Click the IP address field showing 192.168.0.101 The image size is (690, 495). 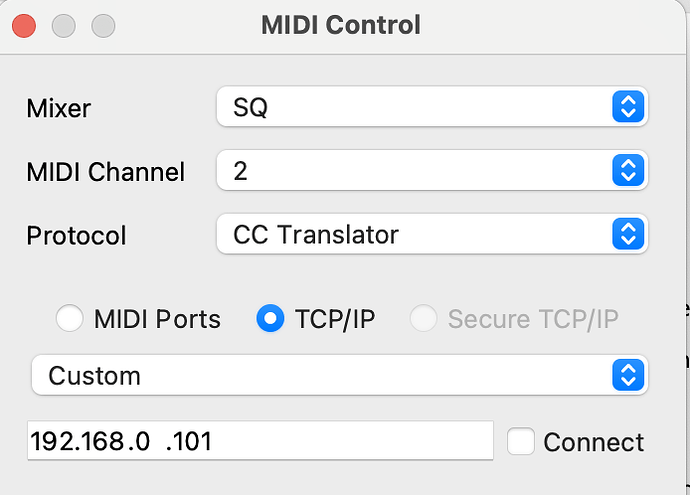[260, 441]
